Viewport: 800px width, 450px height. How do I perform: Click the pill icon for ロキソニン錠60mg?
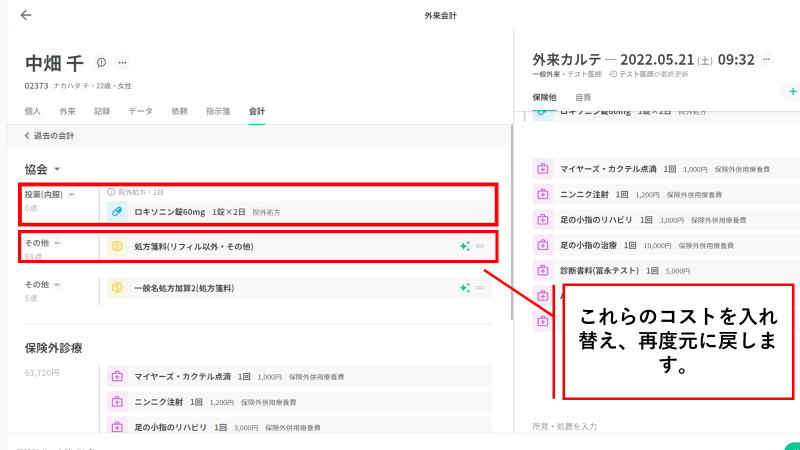click(117, 211)
